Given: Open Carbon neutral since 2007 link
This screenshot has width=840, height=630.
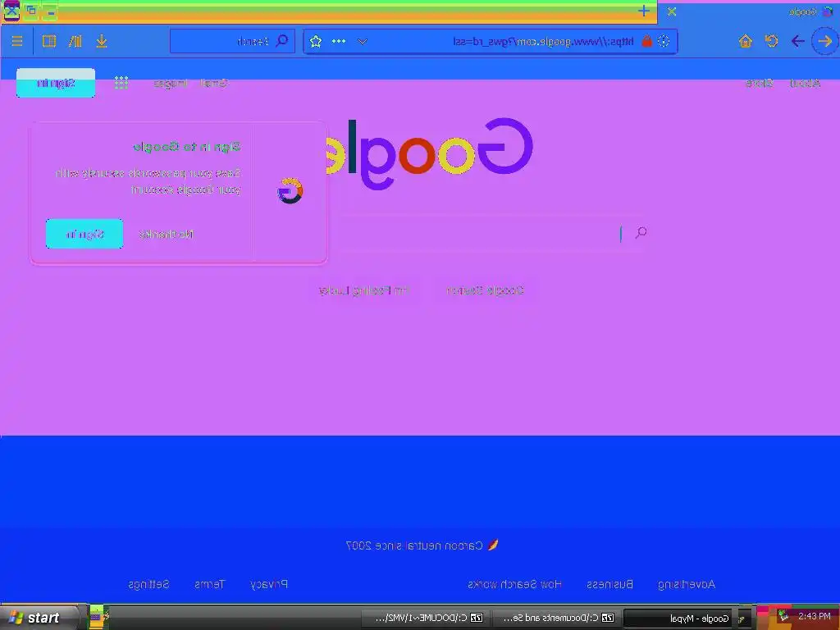Looking at the screenshot, I should point(422,546).
